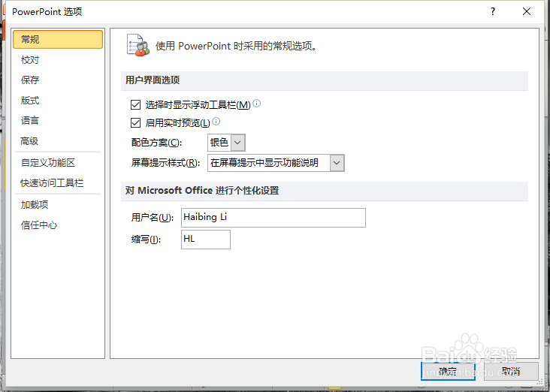Switch to the 校对 category

[x=30, y=60]
